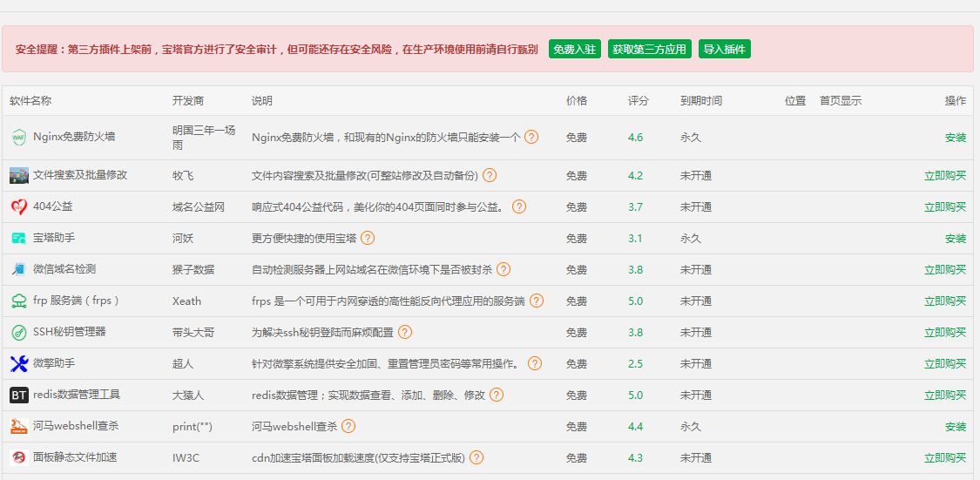
Task: Click the 安全提醒 warning text
Action: click(277, 50)
